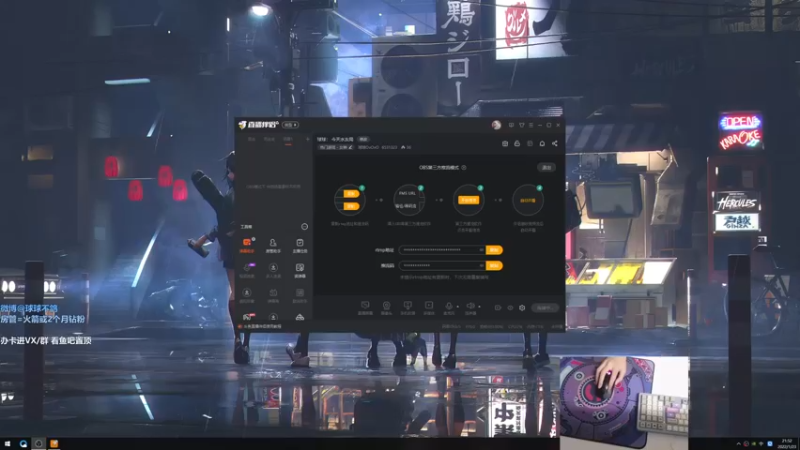Click the yellow button in the third step circle
The image size is (800, 450).
pos(468,200)
